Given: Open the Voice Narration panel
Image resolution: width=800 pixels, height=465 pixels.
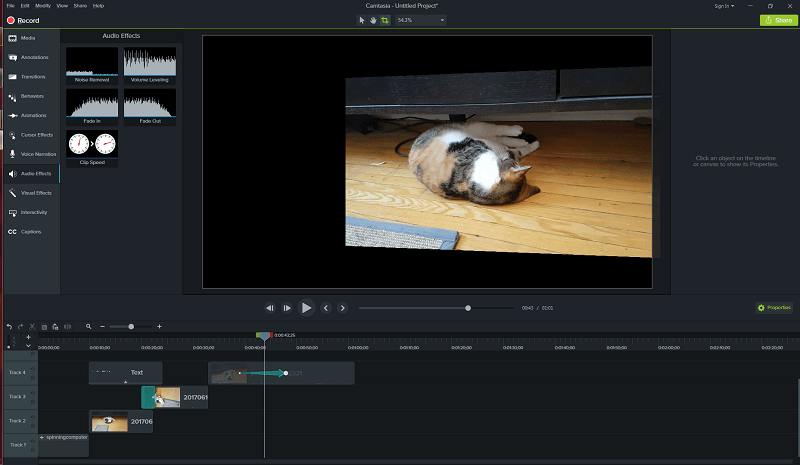Looking at the screenshot, I should [x=32, y=154].
